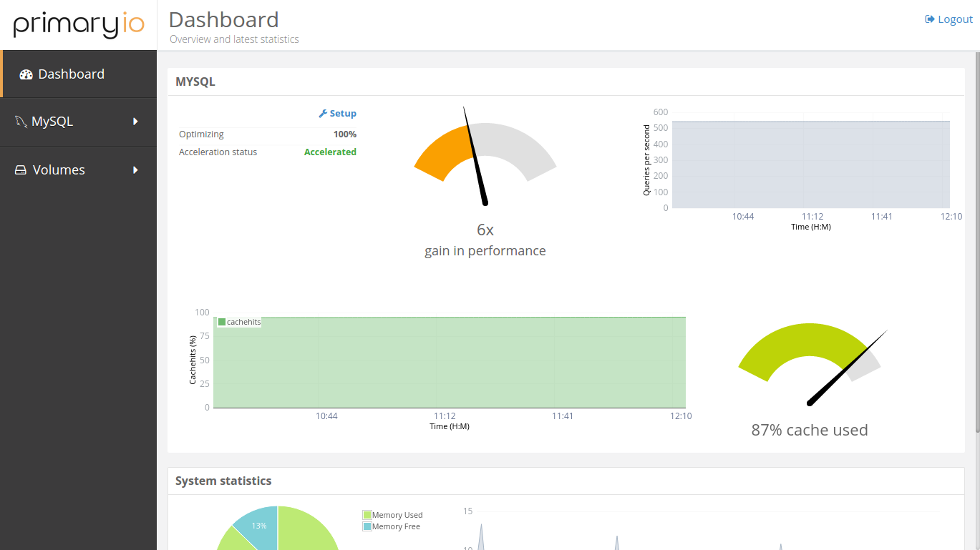The width and height of the screenshot is (980, 550).
Task: Expand the MySQL sidebar arrow
Action: (x=135, y=122)
